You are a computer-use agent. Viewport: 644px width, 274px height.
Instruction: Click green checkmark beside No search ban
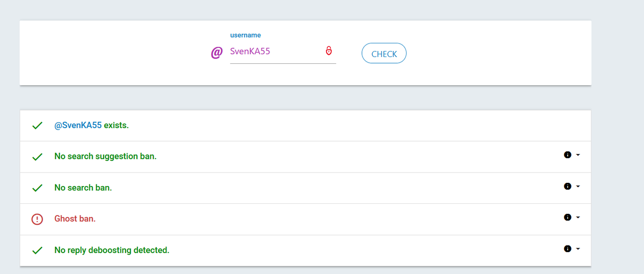[x=38, y=188]
